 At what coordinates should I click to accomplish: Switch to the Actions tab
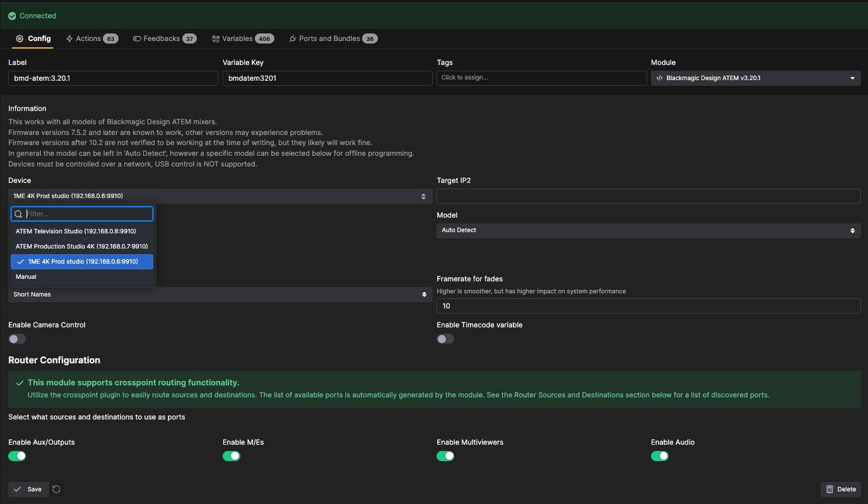tap(91, 38)
